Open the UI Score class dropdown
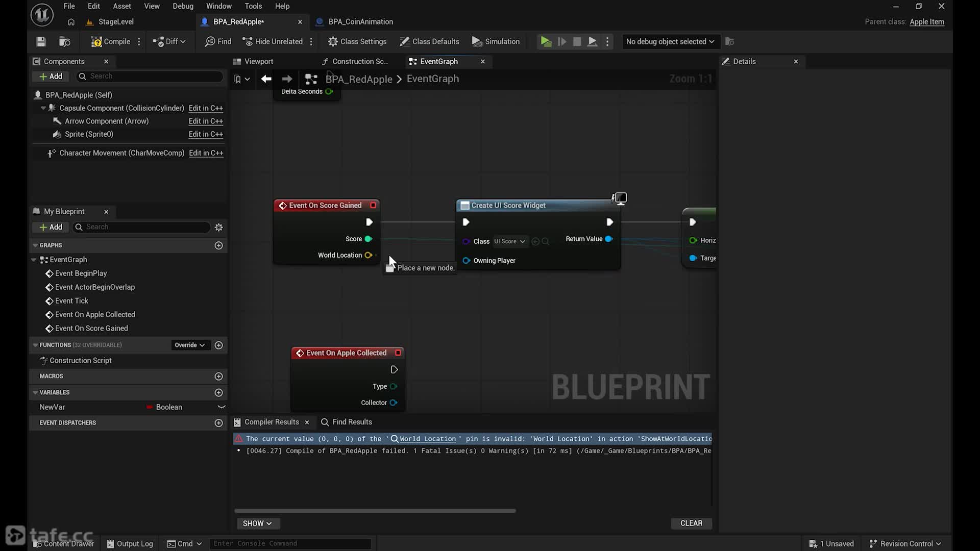 (x=509, y=242)
